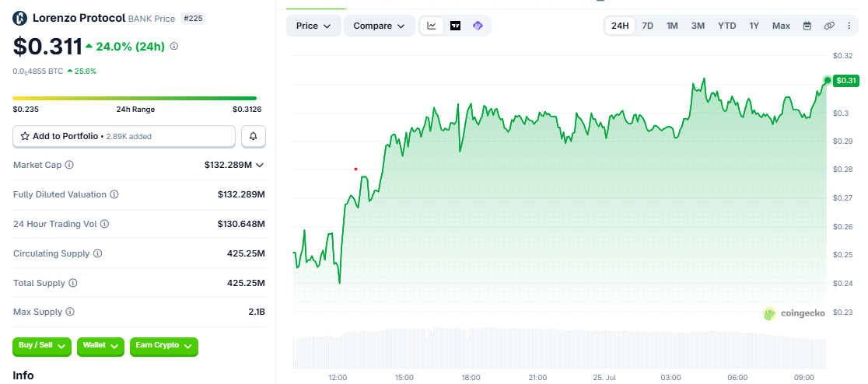
Task: Select the purple diamond chart icon
Action: click(x=478, y=26)
